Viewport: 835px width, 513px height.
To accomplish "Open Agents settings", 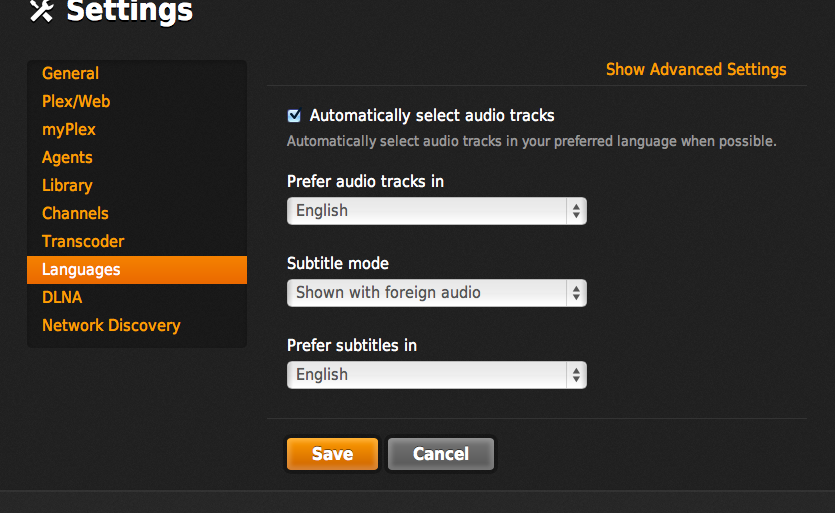I will (x=67, y=158).
